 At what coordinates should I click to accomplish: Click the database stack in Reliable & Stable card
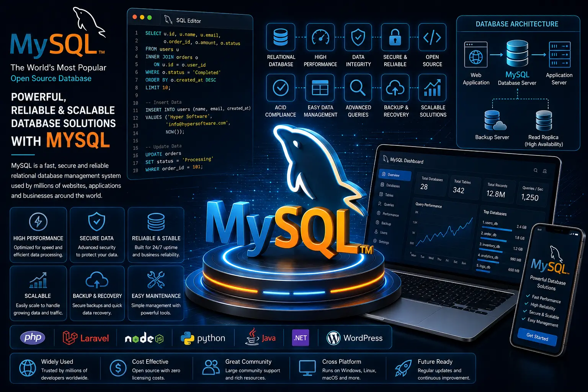156,222
